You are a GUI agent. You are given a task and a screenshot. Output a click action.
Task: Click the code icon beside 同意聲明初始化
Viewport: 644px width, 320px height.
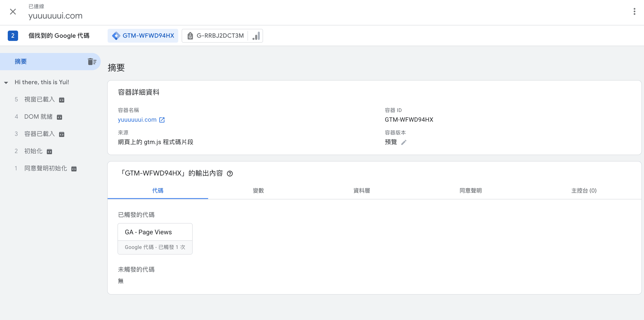click(x=74, y=169)
